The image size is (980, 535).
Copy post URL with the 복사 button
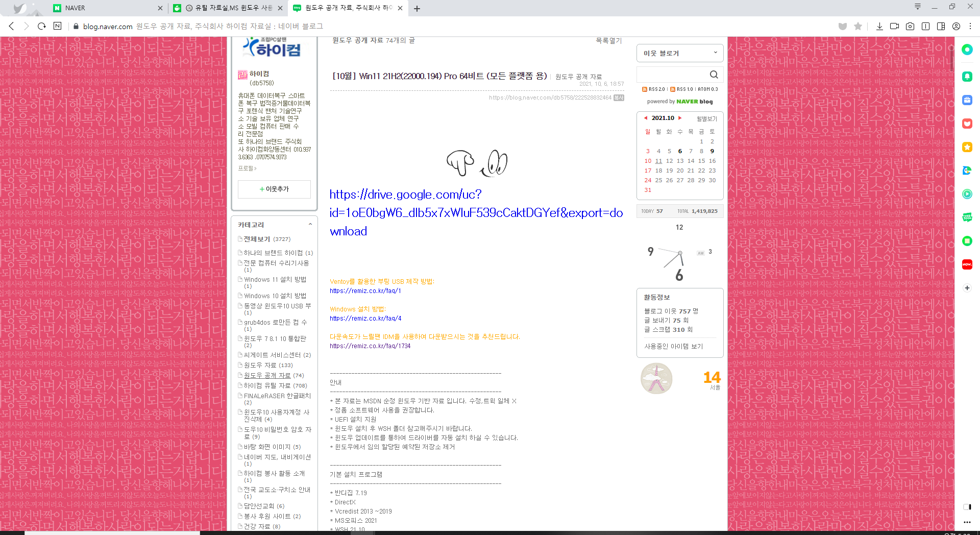tap(619, 98)
